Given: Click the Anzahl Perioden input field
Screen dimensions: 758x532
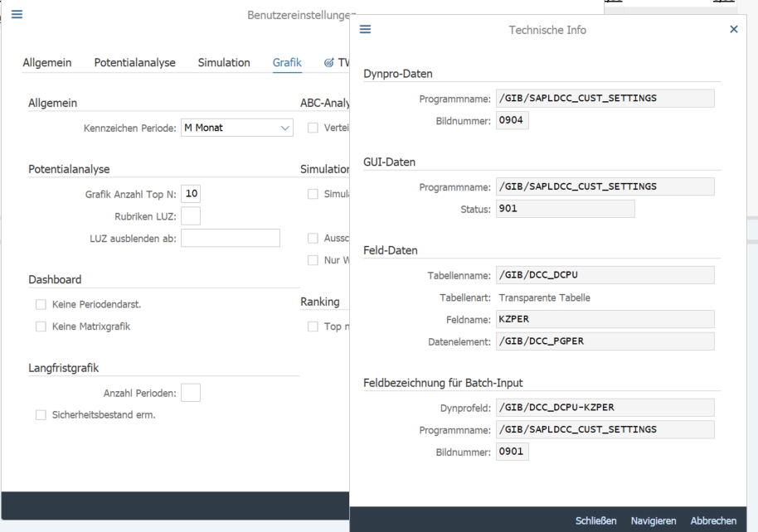Looking at the screenshot, I should pyautogui.click(x=191, y=393).
